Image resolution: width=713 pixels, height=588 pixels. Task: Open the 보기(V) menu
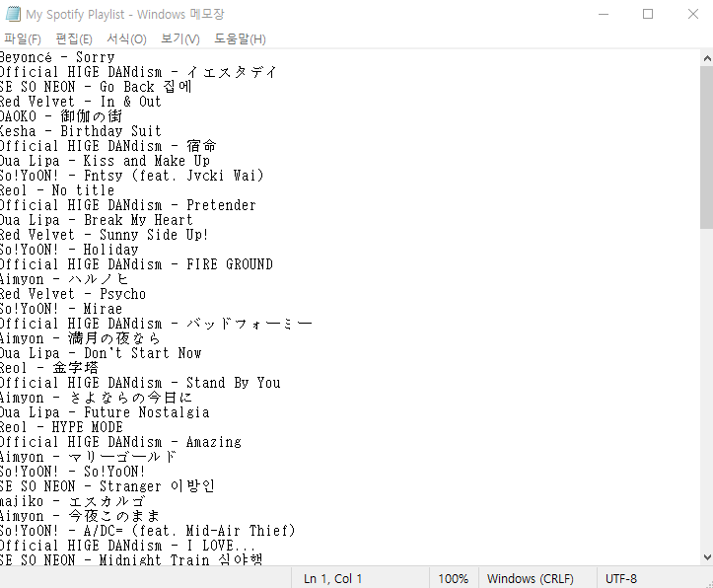click(x=180, y=39)
